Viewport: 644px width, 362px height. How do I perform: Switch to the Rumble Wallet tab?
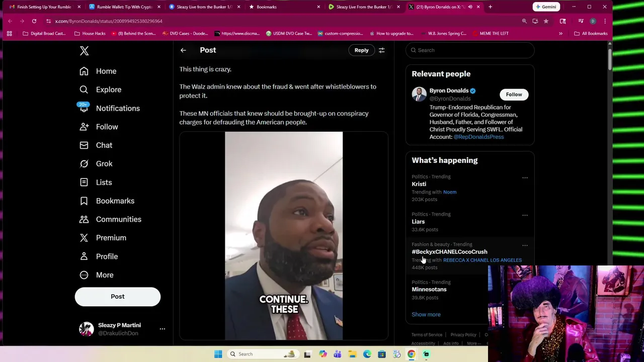pyautogui.click(x=124, y=7)
